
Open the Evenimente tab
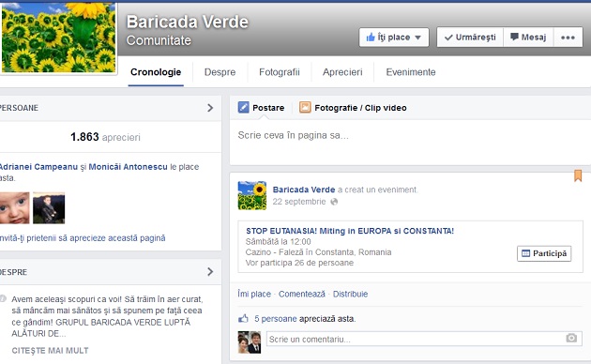coord(411,72)
